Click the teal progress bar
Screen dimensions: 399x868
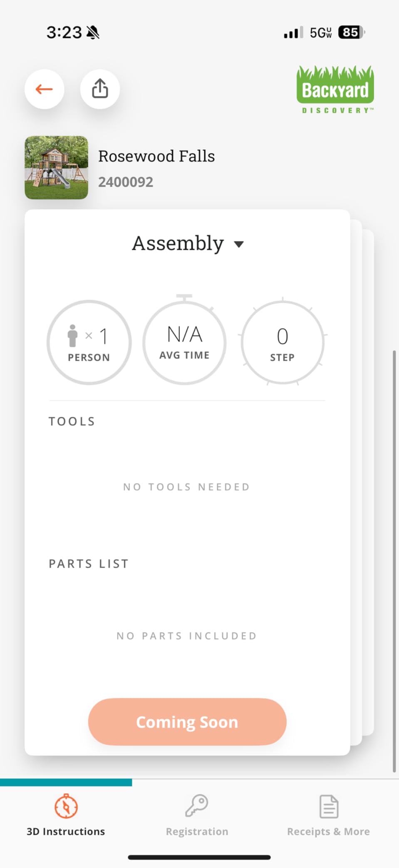(x=66, y=782)
